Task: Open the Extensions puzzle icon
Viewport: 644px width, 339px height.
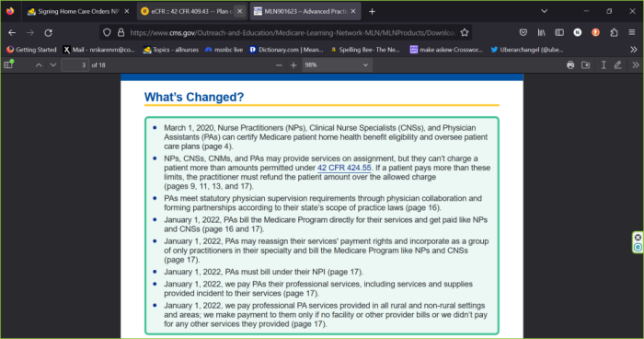Action: [614, 32]
